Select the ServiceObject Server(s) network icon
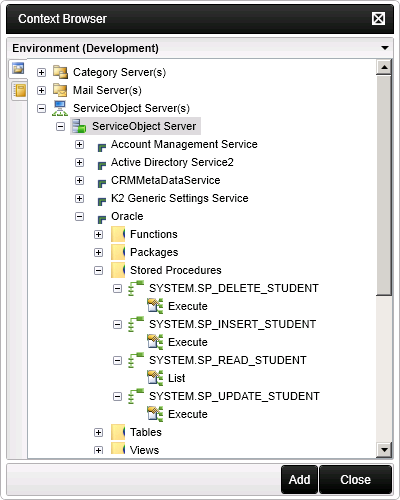400x500 pixels. point(60,108)
